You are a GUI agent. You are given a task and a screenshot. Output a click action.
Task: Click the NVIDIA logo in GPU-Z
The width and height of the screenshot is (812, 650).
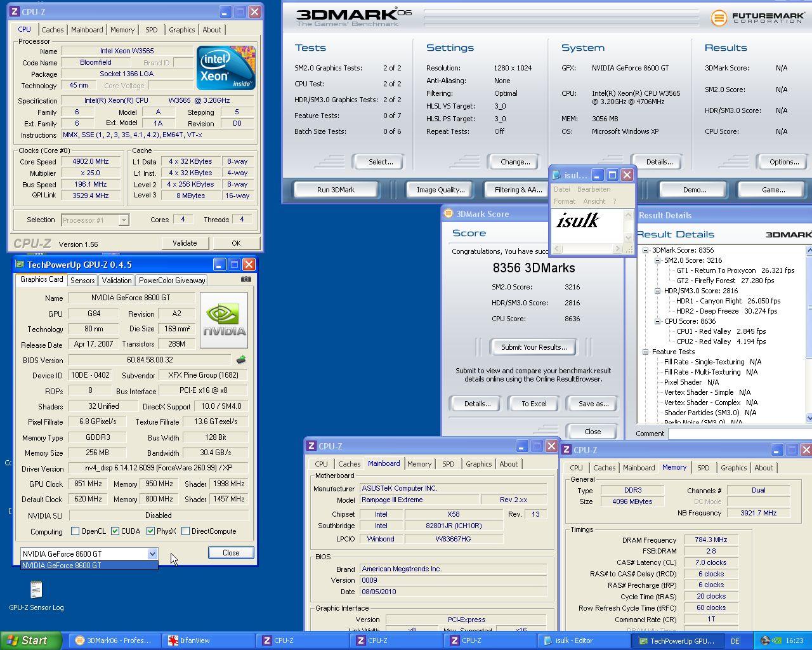tap(224, 321)
